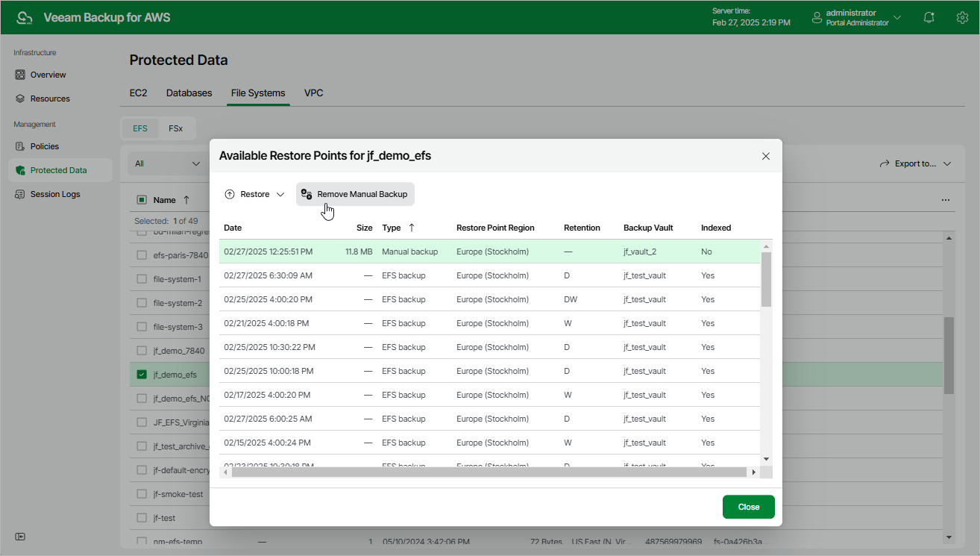Click the left arrow of the dialog's horizontal scrollbar
Screen dimensions: 980x556
point(226,472)
